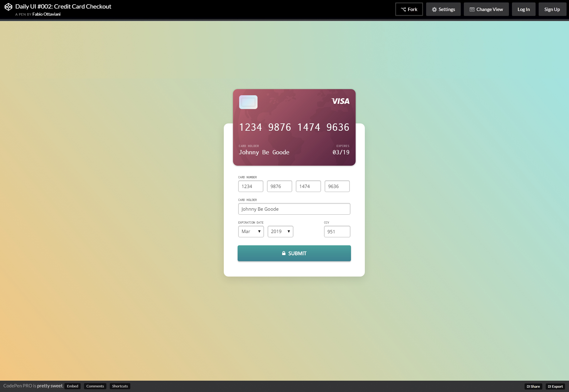
Task: Show keyboard Shortcuts
Action: coord(120,386)
